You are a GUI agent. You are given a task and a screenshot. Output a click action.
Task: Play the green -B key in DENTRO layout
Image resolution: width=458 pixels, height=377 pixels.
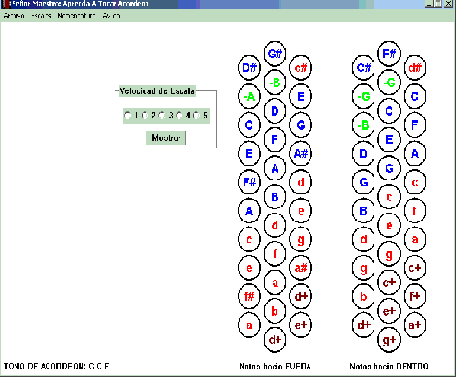[364, 125]
